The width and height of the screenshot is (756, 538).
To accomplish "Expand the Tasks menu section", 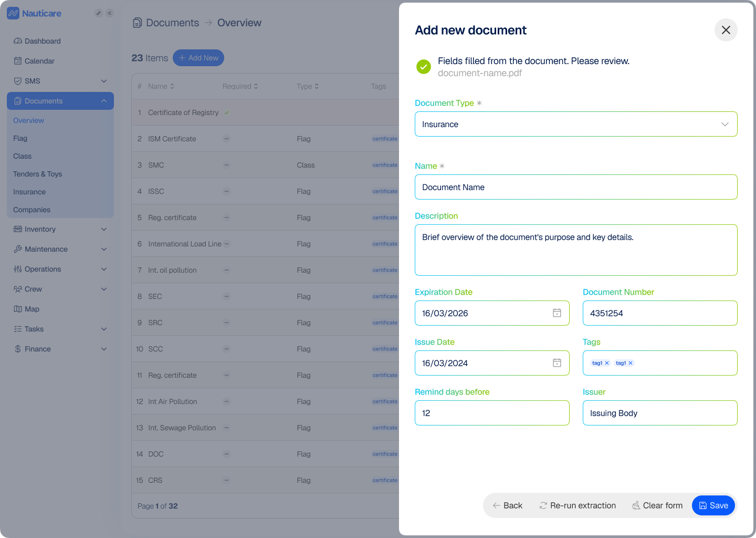I will 104,329.
